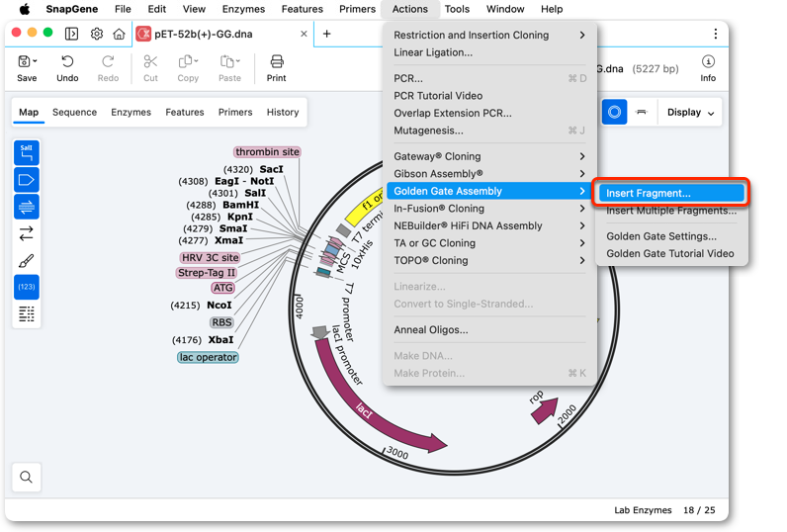Image resolution: width=787 pixels, height=532 pixels.
Task: Open the Help menu
Action: pyautogui.click(x=552, y=9)
